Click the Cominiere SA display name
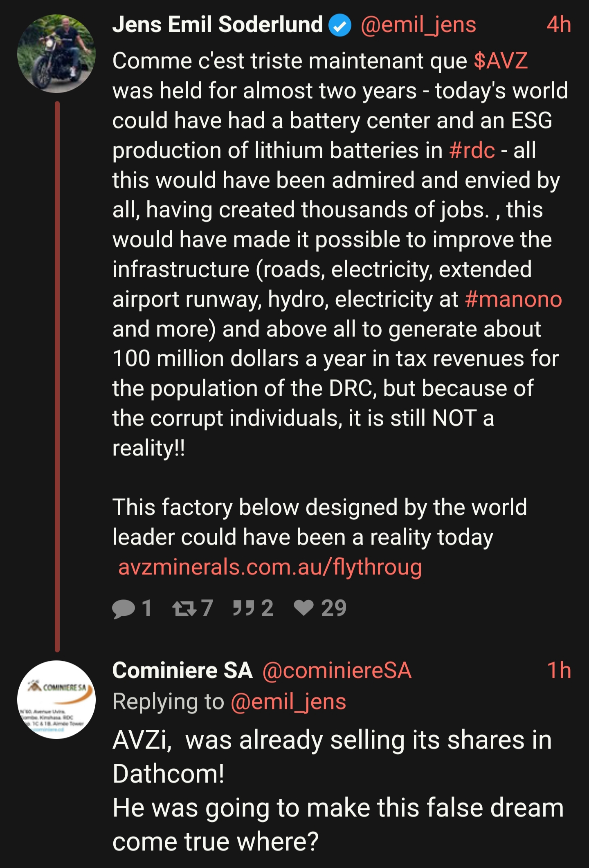The image size is (589, 868). [182, 671]
